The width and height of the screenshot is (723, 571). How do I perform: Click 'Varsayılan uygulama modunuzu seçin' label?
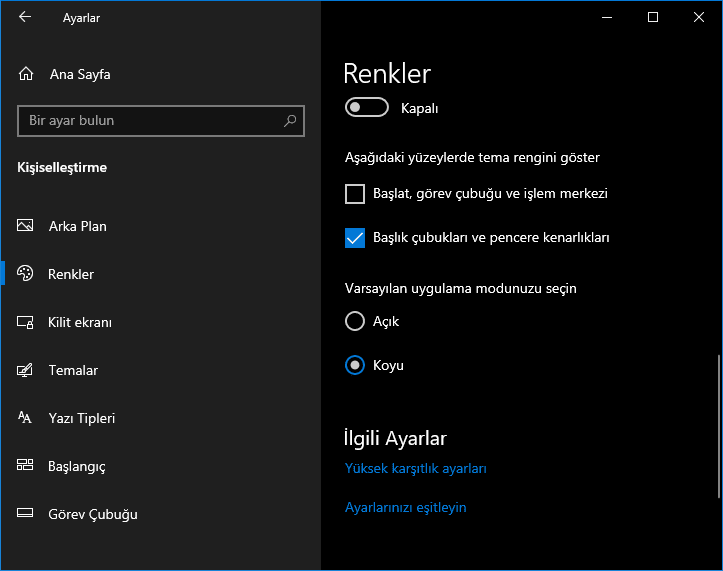click(x=461, y=289)
